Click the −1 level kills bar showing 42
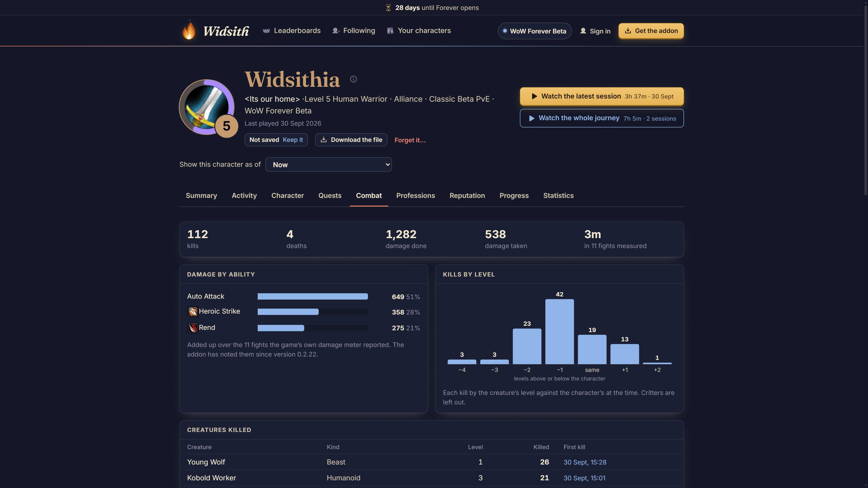Image resolution: width=868 pixels, height=488 pixels. (x=559, y=331)
